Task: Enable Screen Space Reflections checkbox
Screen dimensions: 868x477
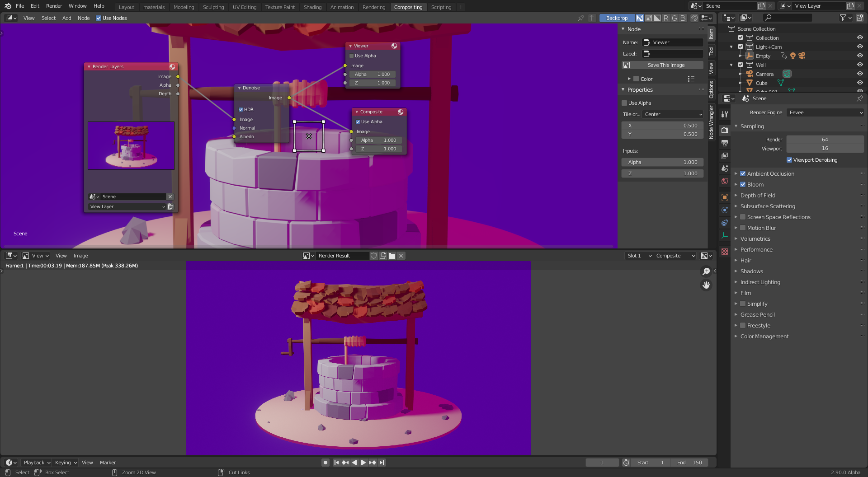Action: click(x=743, y=217)
